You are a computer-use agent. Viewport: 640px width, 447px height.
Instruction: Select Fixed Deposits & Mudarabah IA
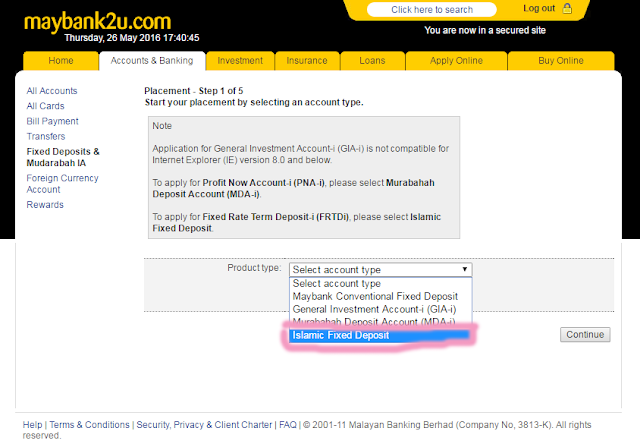[63, 157]
